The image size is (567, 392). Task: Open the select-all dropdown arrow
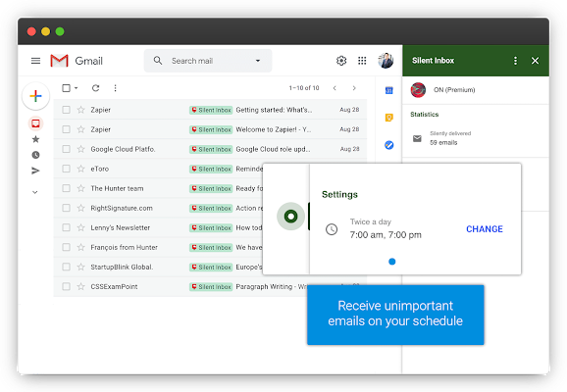coord(76,88)
